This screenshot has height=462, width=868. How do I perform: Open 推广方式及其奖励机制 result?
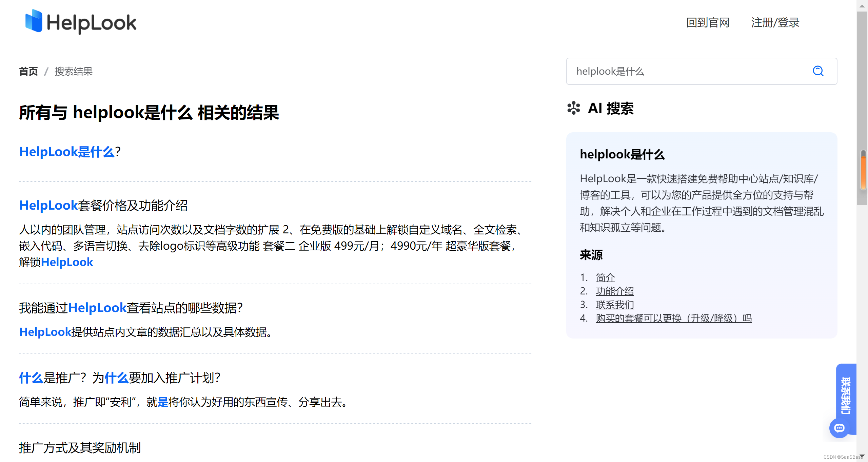[80, 447]
